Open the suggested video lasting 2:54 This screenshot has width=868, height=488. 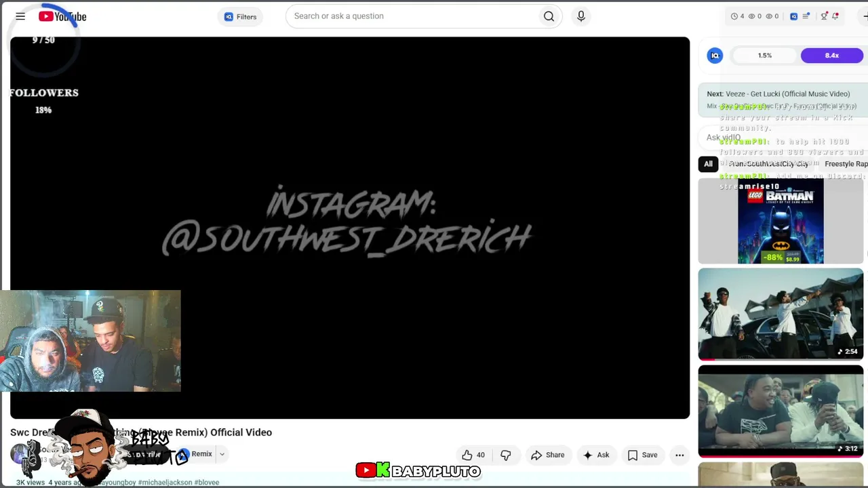[781, 314]
